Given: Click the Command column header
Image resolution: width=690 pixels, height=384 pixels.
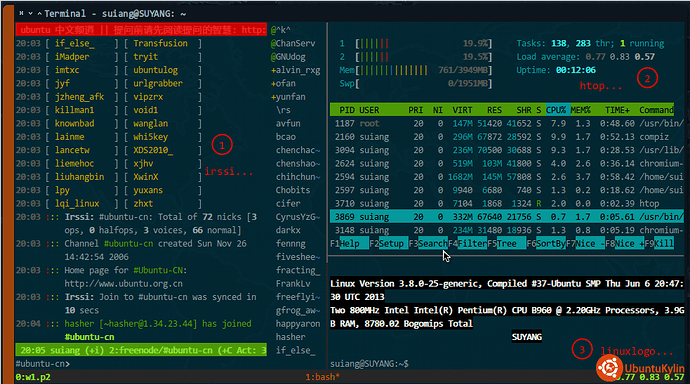Looking at the screenshot, I should click(657, 110).
